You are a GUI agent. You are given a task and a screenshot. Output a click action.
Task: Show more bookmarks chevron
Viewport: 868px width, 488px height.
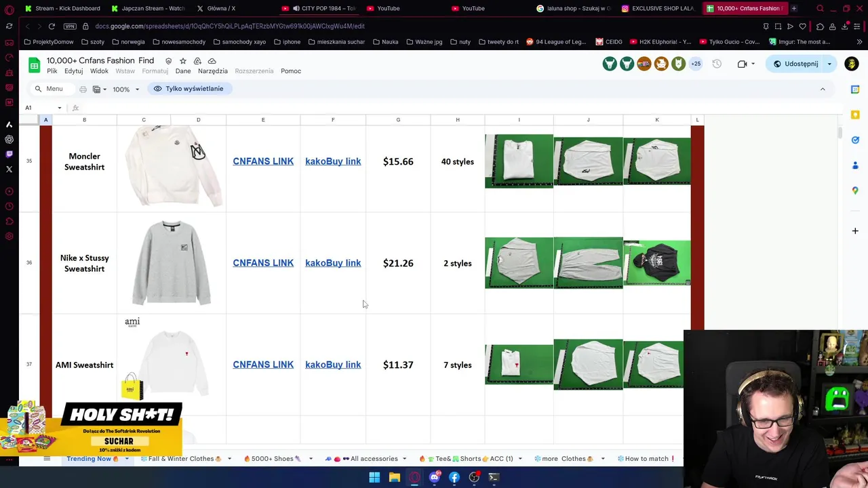click(x=859, y=42)
